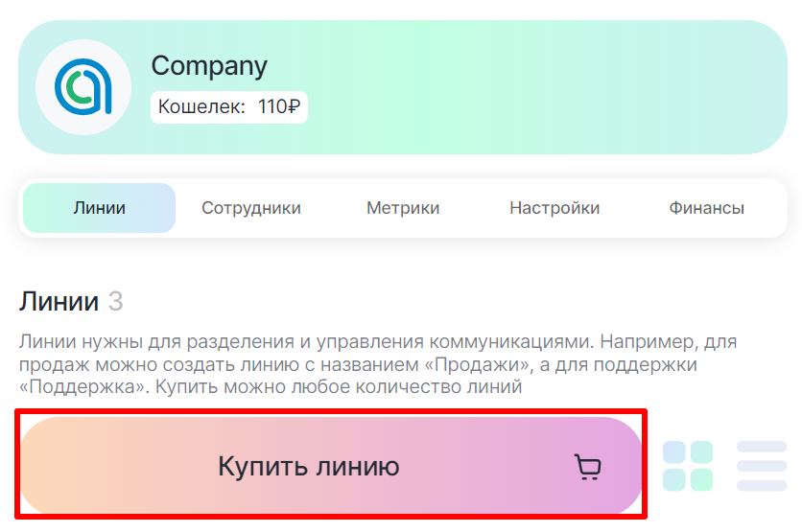Screen dimensions: 802x532
Task: Select the Финансы tab
Action: coord(707,208)
